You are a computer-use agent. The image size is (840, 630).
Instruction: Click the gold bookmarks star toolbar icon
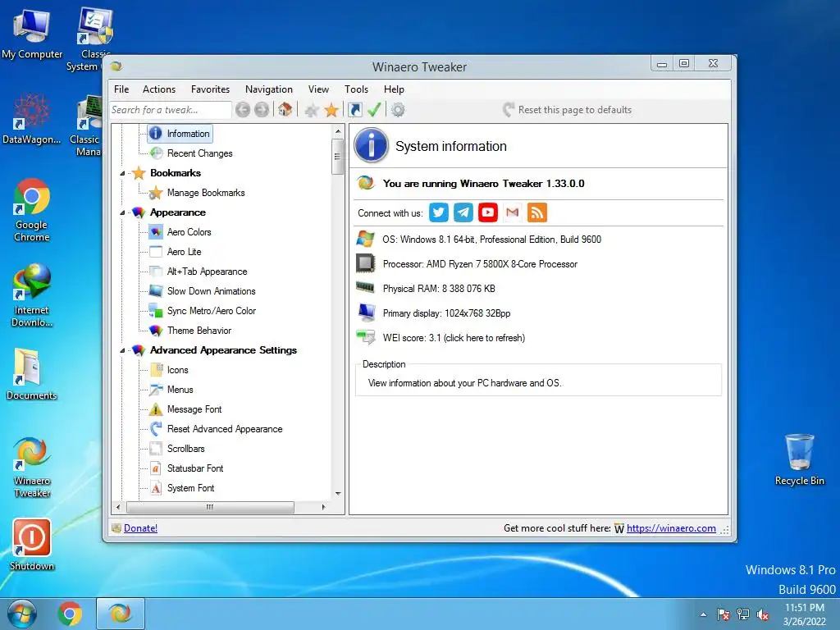click(x=331, y=110)
